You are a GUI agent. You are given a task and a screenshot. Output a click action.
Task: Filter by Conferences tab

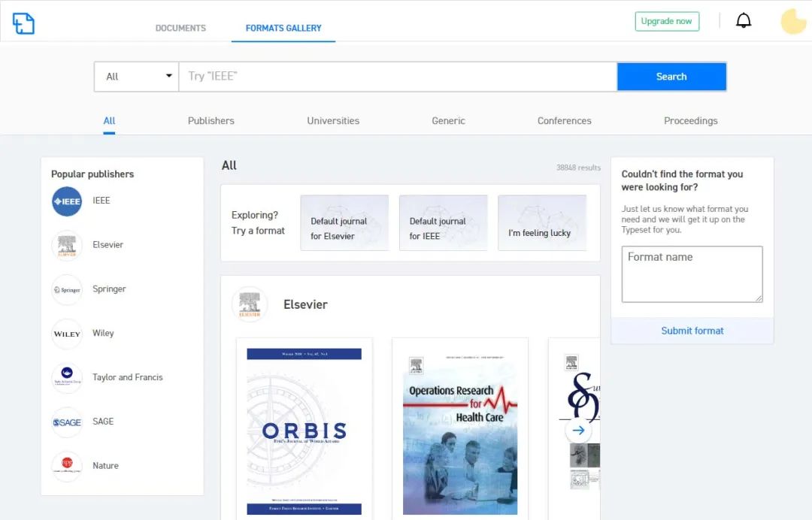pyautogui.click(x=565, y=120)
